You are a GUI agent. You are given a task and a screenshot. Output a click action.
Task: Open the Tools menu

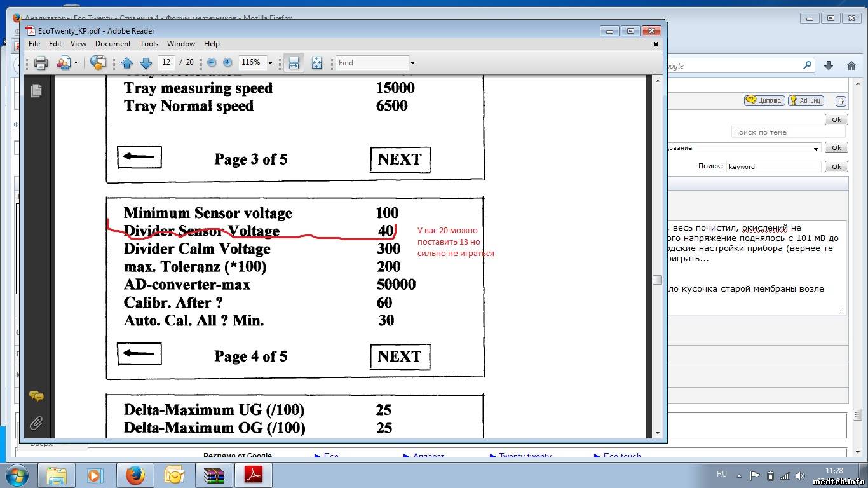pyautogui.click(x=149, y=44)
